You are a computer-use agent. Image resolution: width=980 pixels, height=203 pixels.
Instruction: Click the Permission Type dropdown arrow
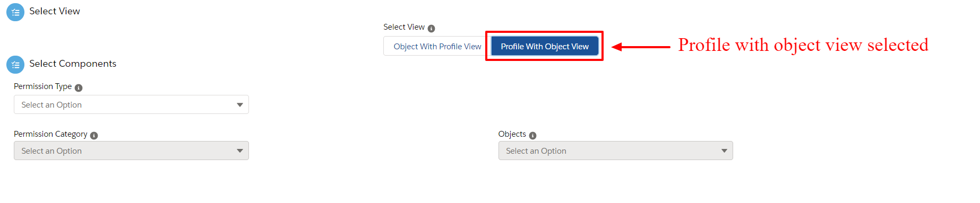pyautogui.click(x=240, y=105)
